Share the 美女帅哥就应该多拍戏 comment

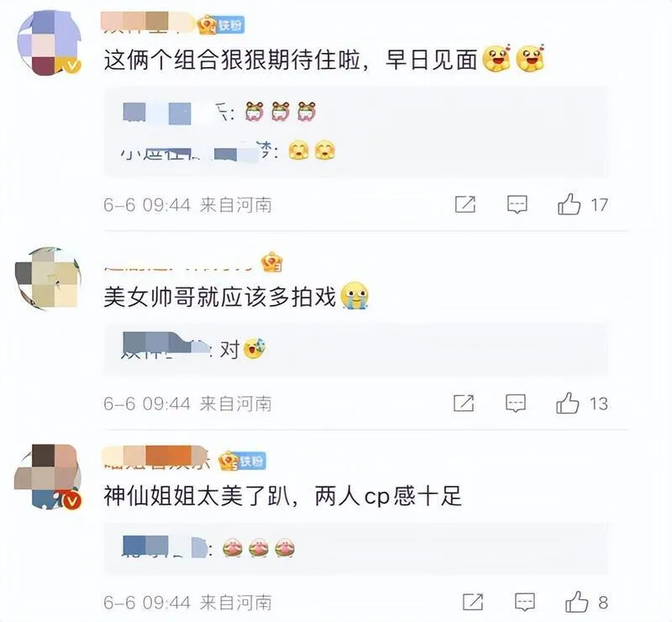(464, 403)
